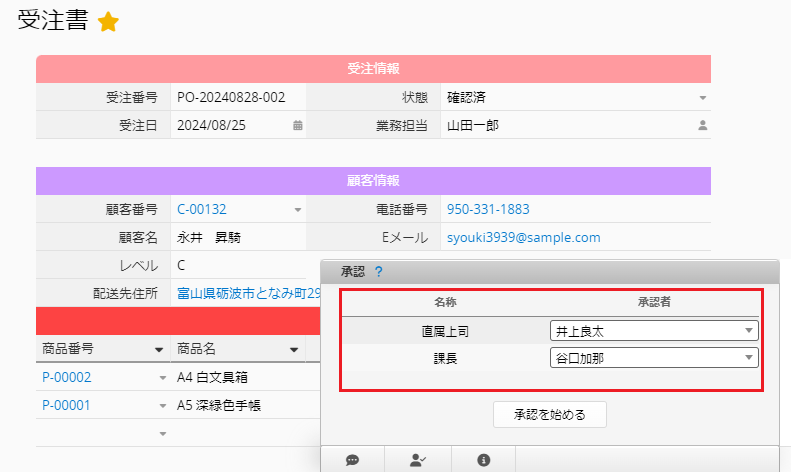Viewport: 791px width, 472px height.
Task: Click the phone number 950-331-1883 link
Action: 488,210
